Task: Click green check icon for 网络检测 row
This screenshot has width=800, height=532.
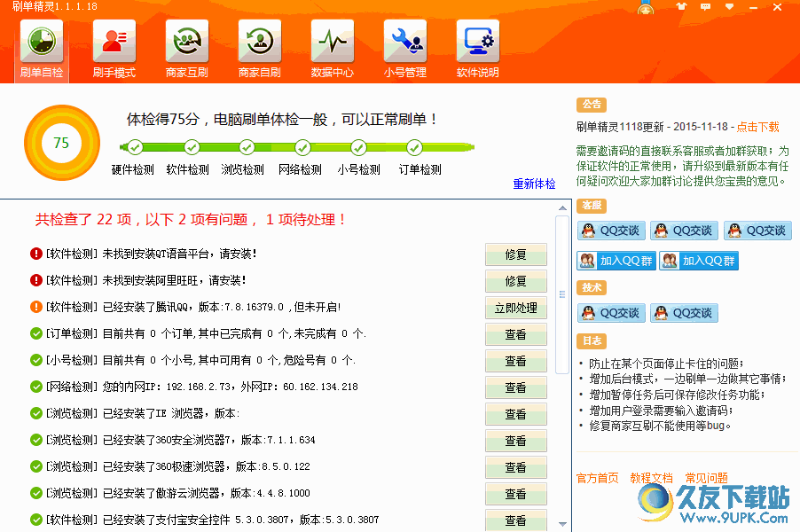Action: point(36,387)
